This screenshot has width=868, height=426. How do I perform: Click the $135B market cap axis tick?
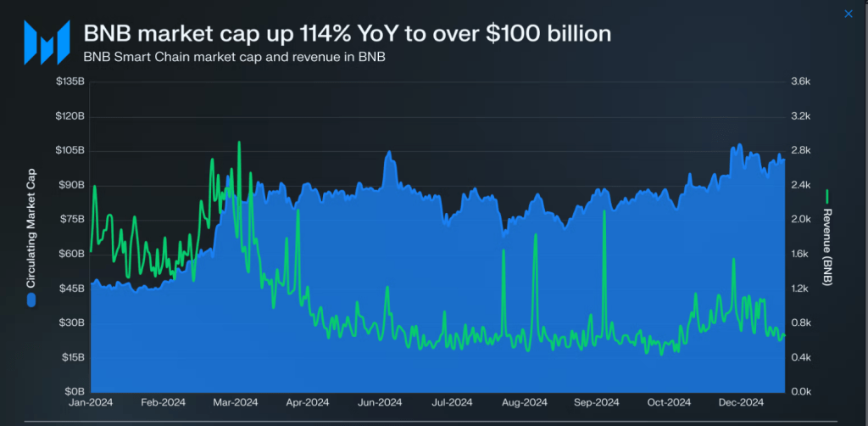point(70,81)
